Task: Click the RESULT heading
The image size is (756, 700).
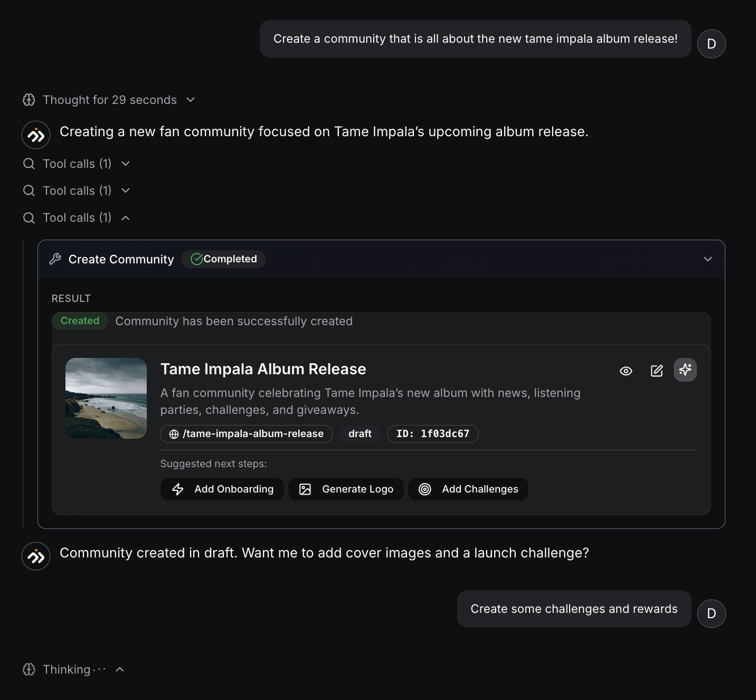Action: (71, 298)
